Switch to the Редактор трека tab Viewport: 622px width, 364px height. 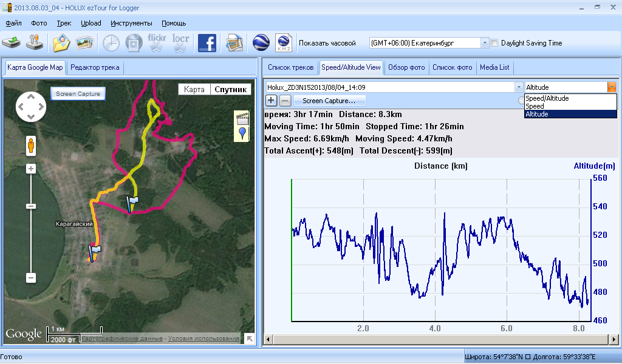pos(95,67)
